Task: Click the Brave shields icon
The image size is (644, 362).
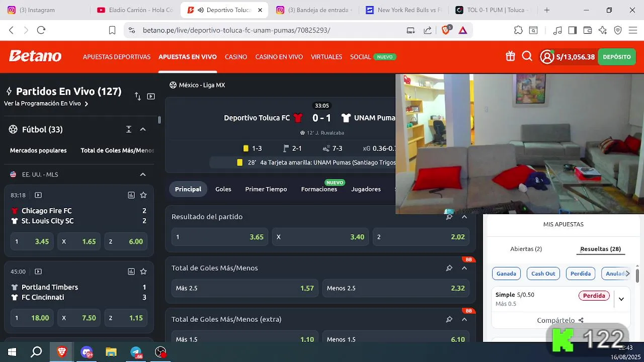Action: [x=446, y=30]
